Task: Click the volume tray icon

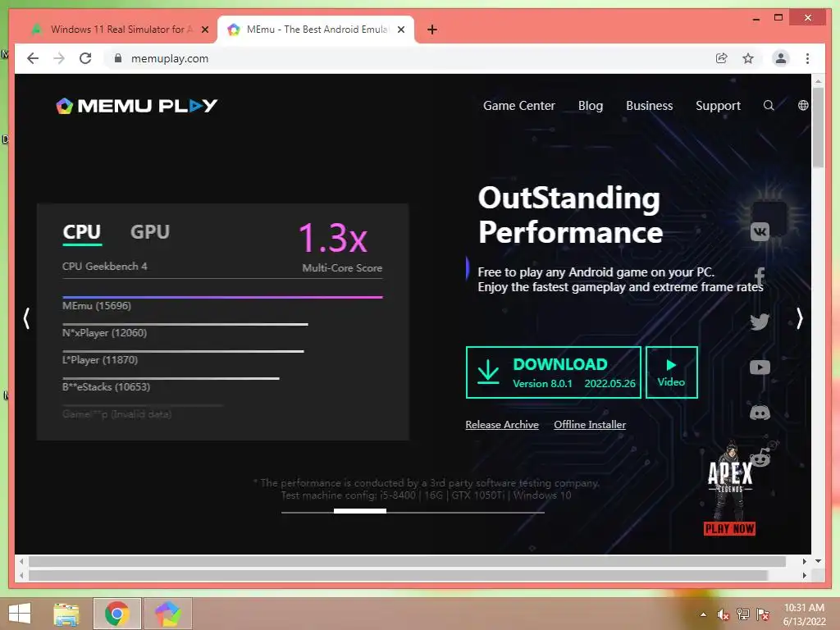Action: click(724, 614)
